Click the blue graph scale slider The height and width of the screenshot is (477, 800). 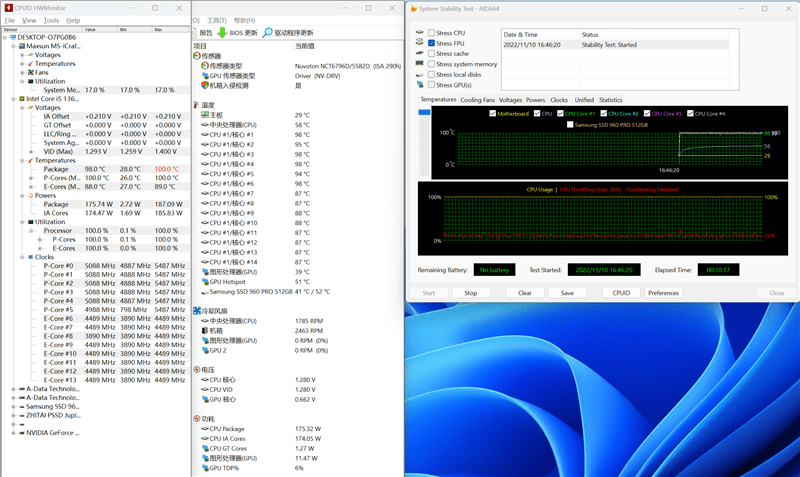coord(424,112)
